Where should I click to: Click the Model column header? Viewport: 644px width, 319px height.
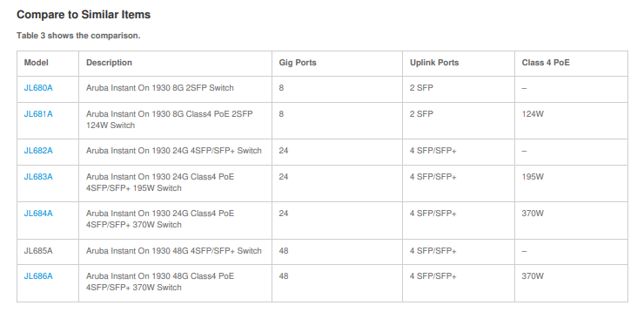(x=37, y=63)
